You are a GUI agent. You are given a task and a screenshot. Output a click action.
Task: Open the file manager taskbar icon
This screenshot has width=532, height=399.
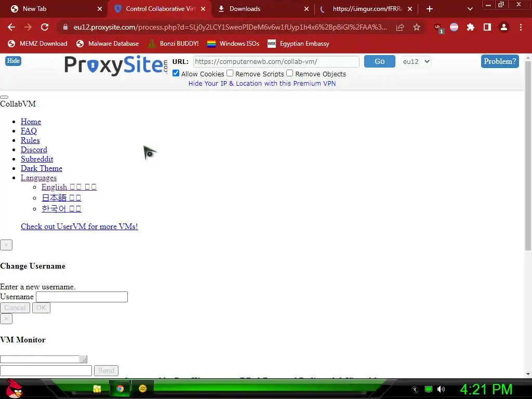(97, 389)
